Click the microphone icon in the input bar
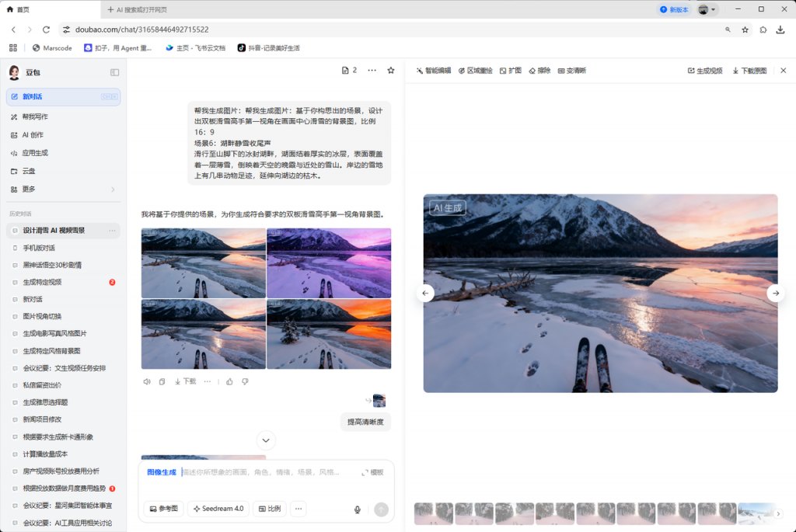Screen dimensions: 796x532 [x=357, y=509]
